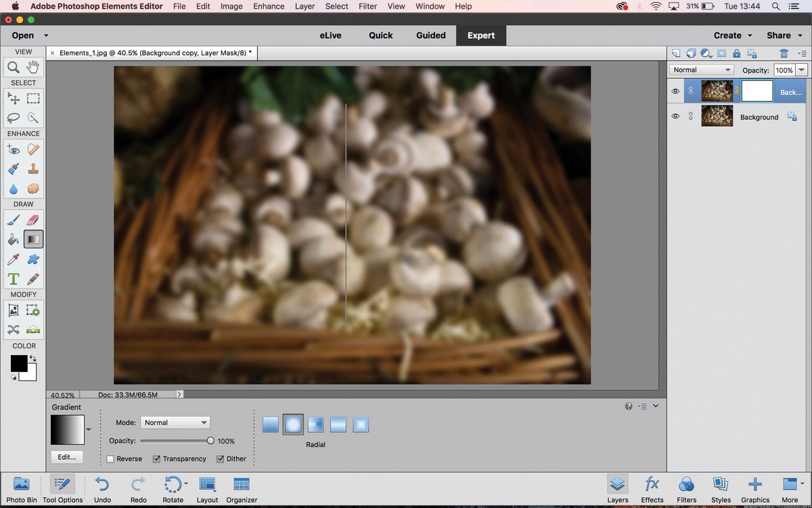Create a new layer icon

(x=676, y=54)
